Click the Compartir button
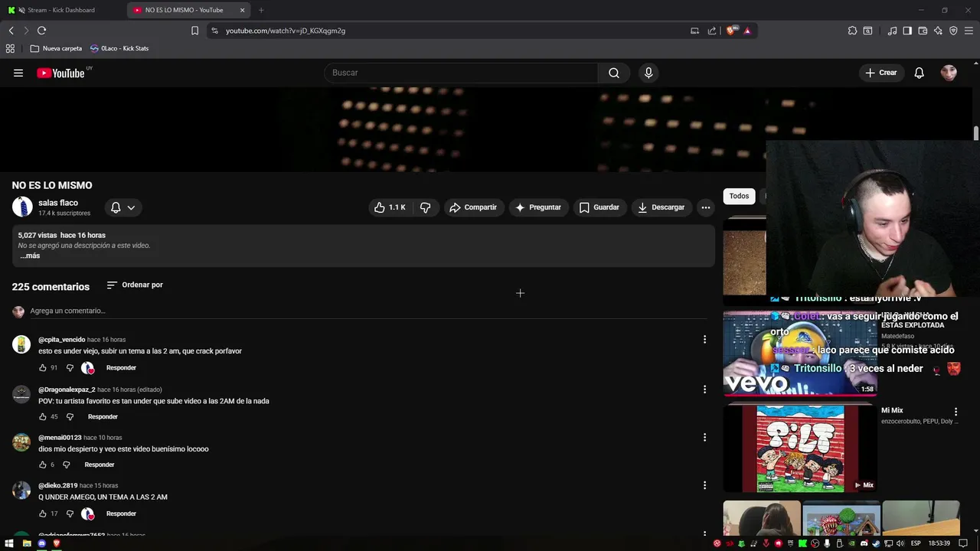The width and height of the screenshot is (980, 551). [473, 207]
